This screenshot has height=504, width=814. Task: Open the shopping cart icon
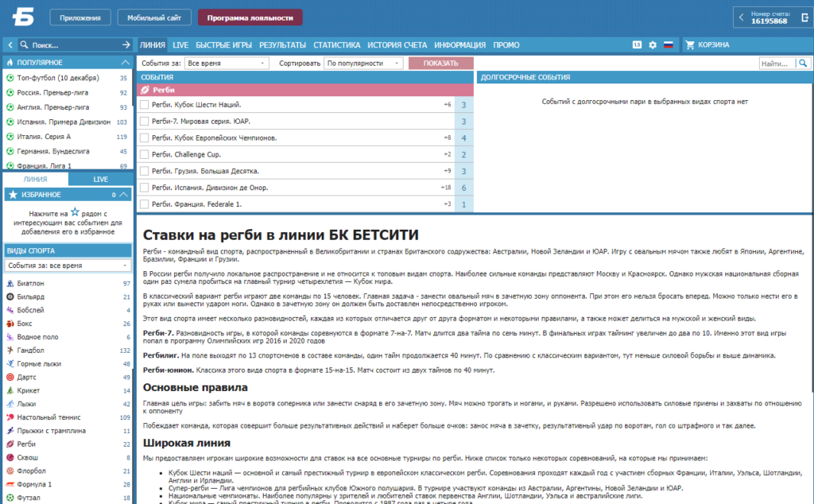690,45
